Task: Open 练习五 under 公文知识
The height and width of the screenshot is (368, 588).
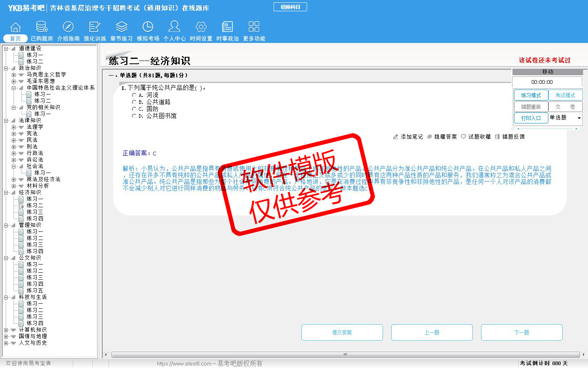Action: (x=35, y=290)
